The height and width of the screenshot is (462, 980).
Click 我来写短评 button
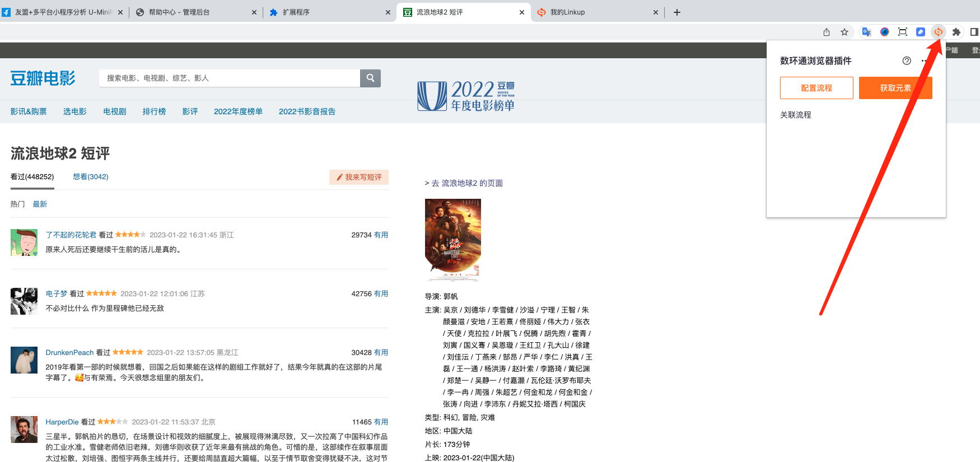[x=359, y=177]
